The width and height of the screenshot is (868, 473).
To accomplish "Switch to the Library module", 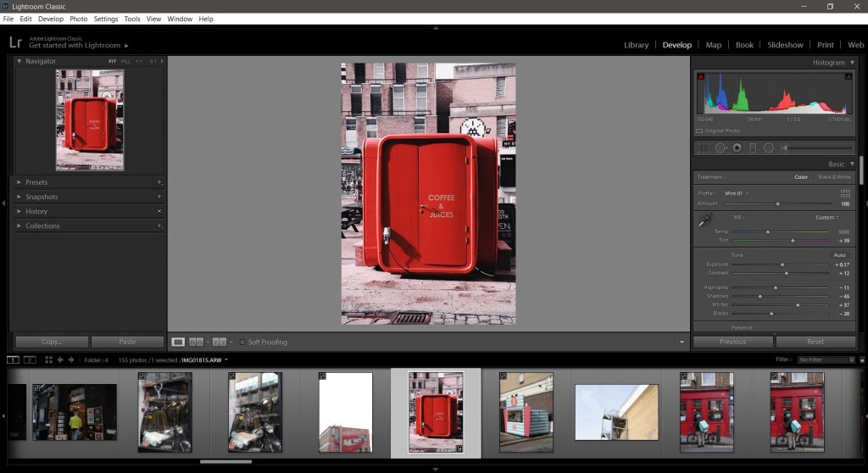I will tap(636, 45).
